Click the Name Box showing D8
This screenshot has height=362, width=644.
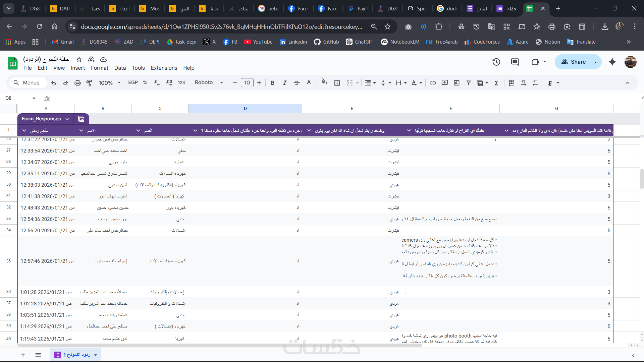18,98
